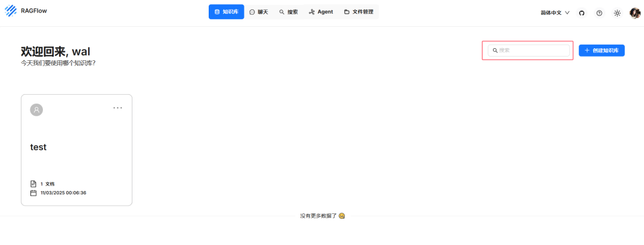Image resolution: width=644 pixels, height=245 pixels.
Task: Click the test knowledge base avatar icon
Action: [36, 110]
